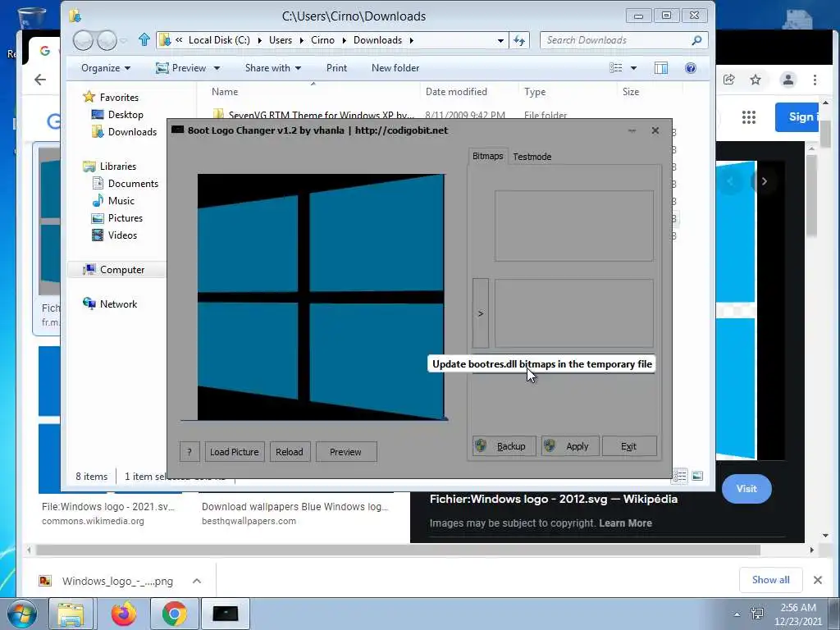Select the Bitmaps tab
Screen dimensions: 840x630
pos(487,156)
